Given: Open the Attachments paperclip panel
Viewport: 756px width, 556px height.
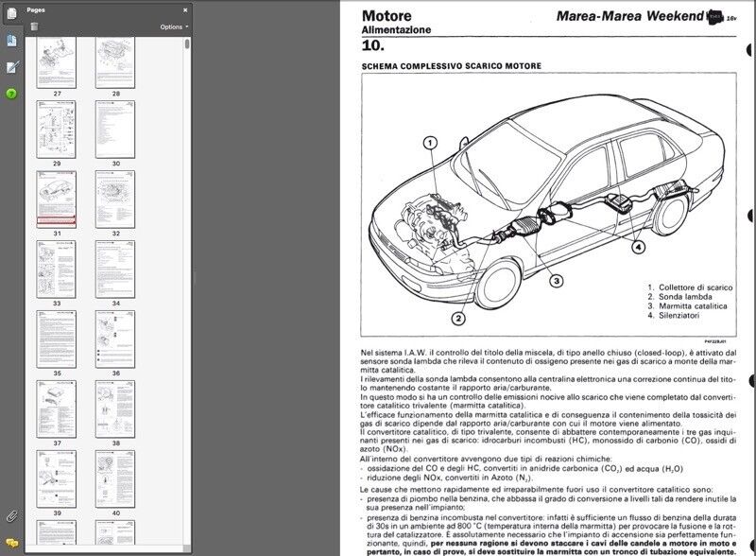Looking at the screenshot, I should (11, 516).
